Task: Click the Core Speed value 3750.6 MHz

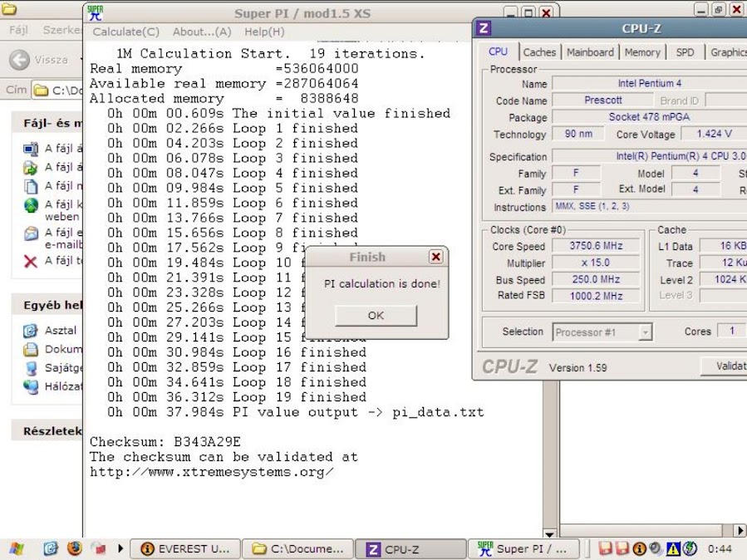Action: pos(596,246)
